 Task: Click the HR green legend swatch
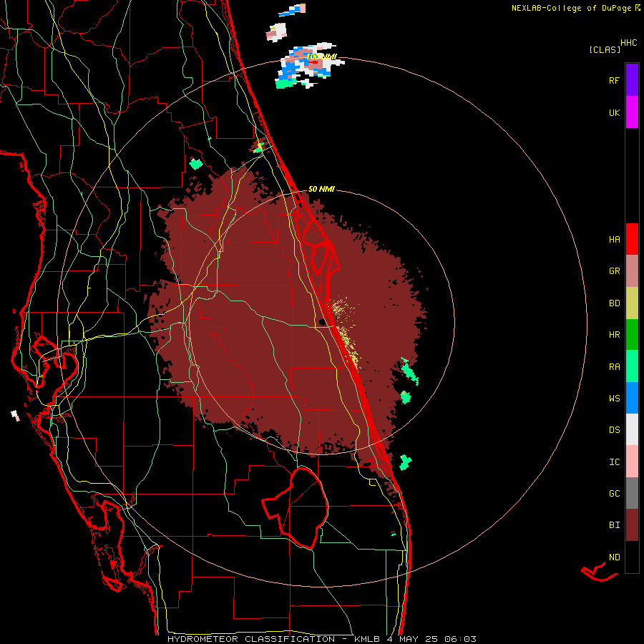632,335
